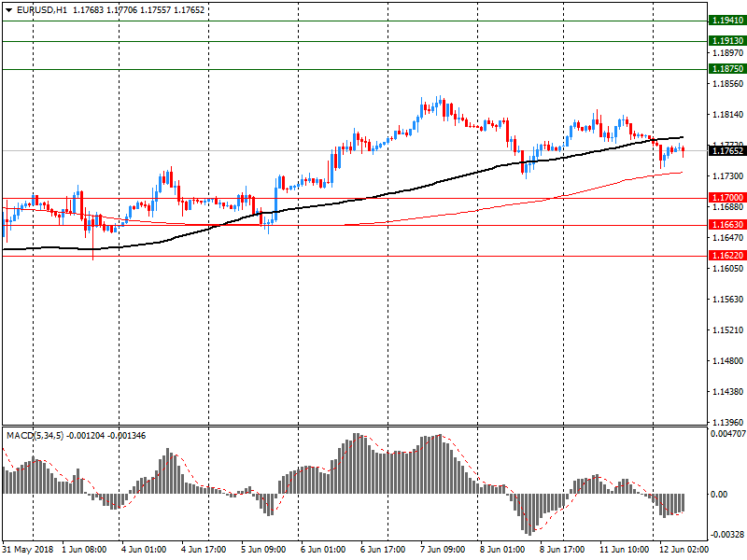
Task: Click the 6 Jun 17:00 time axis label
Action: pos(381,550)
